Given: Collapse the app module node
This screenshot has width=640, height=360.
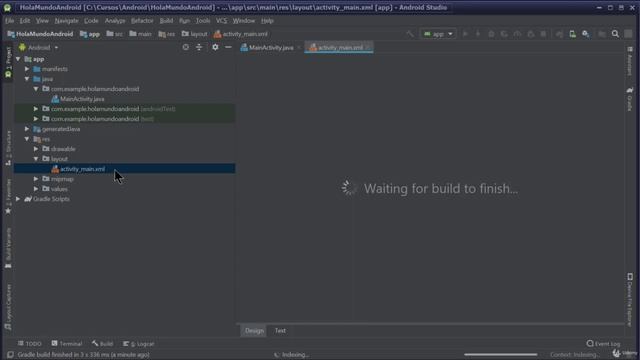Looking at the screenshot, I should [18, 59].
